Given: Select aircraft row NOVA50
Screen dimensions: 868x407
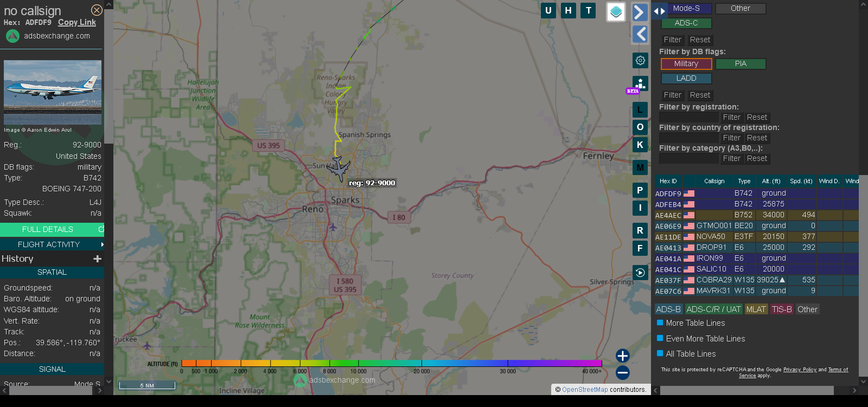Looking at the screenshot, I should tap(756, 237).
